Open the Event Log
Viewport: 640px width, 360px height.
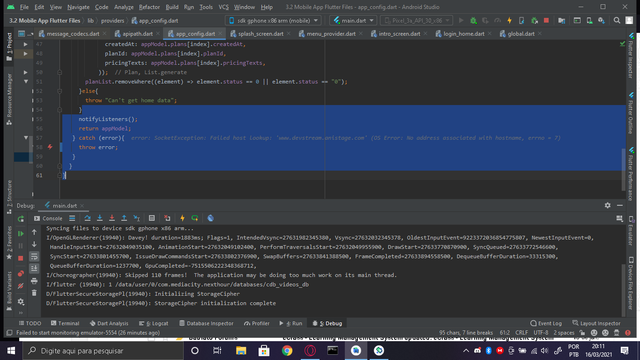pyautogui.click(x=546, y=323)
